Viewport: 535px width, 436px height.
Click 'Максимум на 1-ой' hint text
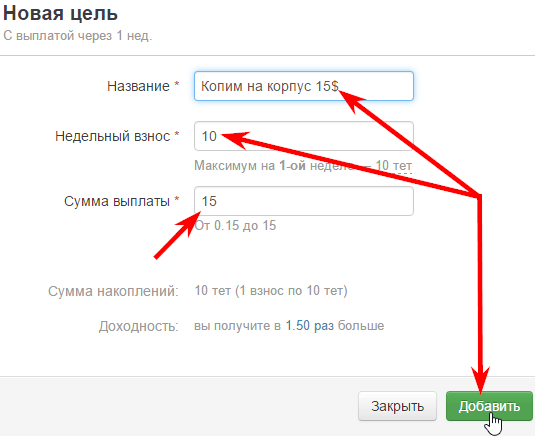pyautogui.click(x=250, y=165)
